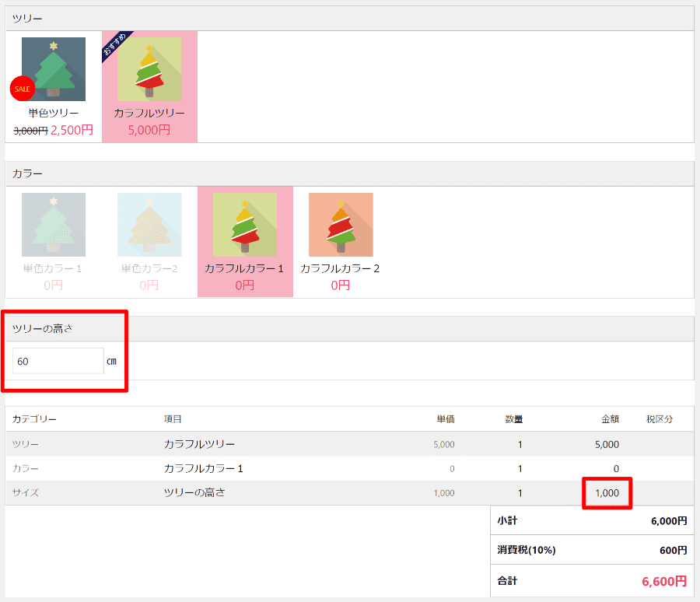The image size is (700, 602).
Task: Click the ツリー section header
Action: (x=349, y=19)
